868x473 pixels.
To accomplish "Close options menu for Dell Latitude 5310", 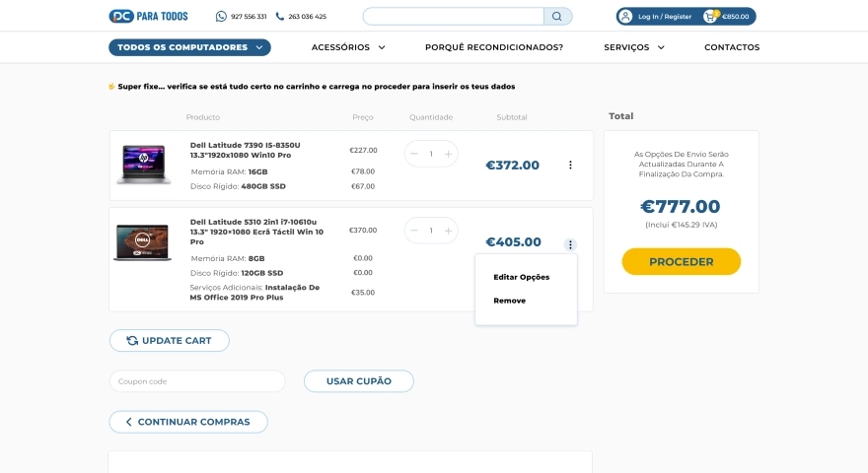I will point(570,244).
